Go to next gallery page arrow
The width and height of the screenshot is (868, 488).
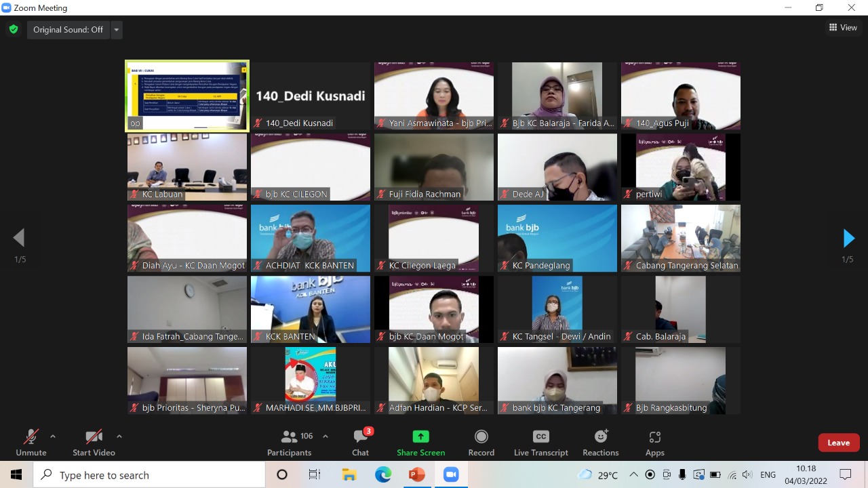[x=848, y=238]
